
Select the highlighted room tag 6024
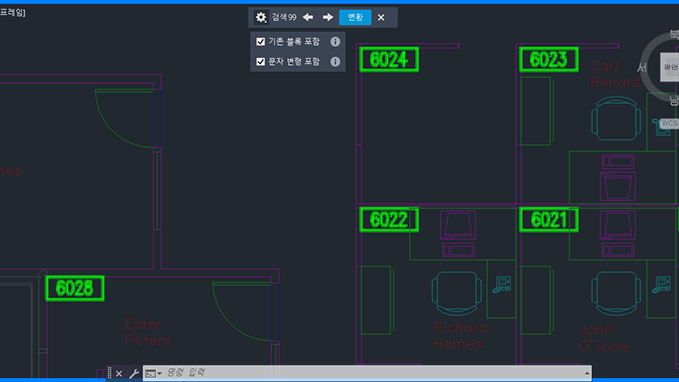coord(389,59)
